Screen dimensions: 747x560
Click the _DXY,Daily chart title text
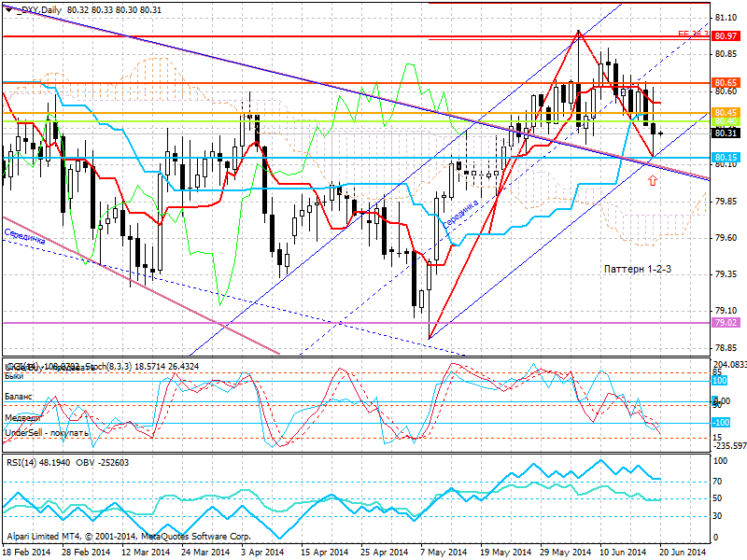point(38,9)
